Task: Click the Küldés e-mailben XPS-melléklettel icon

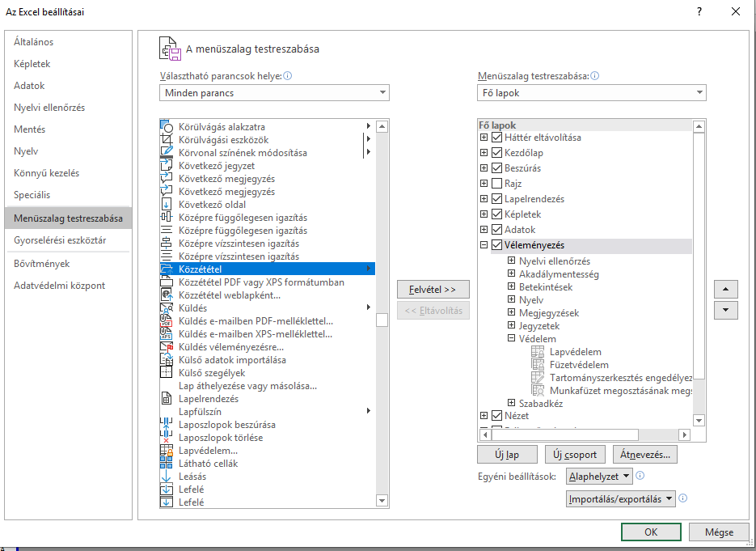Action: click(167, 334)
